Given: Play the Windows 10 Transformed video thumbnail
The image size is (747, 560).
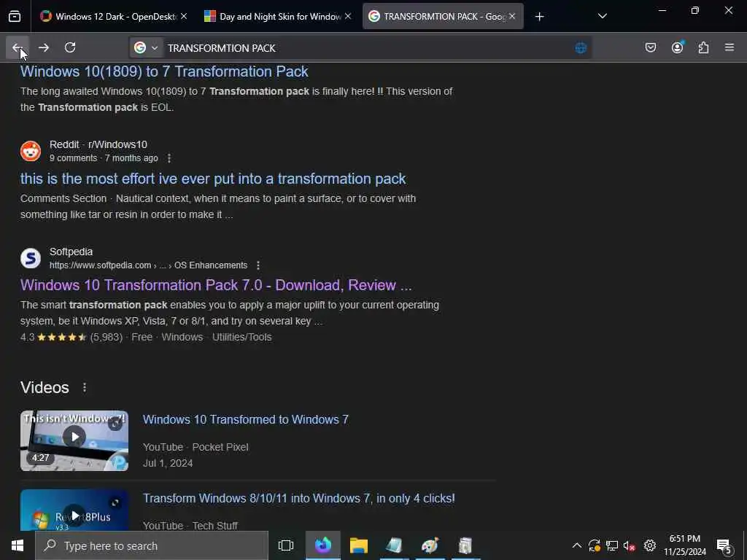Looking at the screenshot, I should tap(74, 441).
